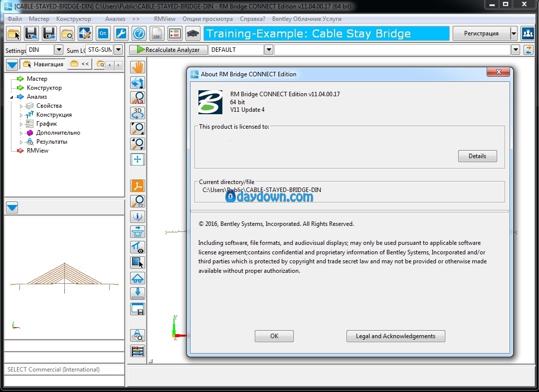
Task: Click the blue Crt icon
Action: click(x=103, y=33)
